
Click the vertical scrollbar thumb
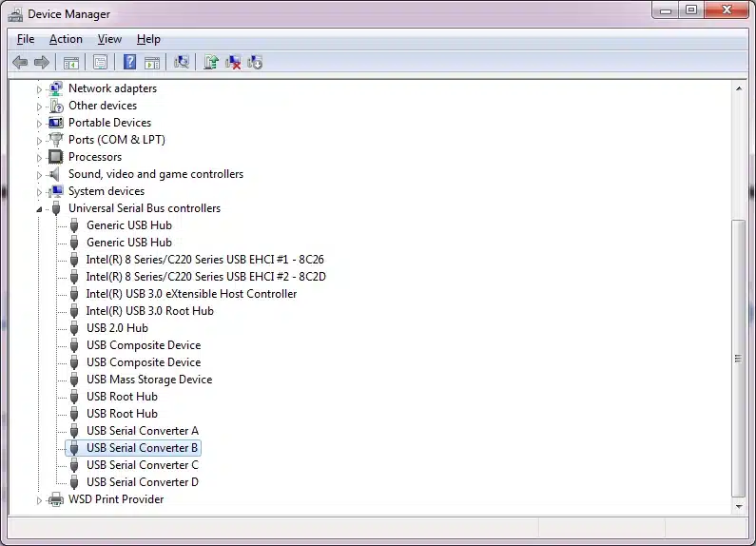point(739,358)
